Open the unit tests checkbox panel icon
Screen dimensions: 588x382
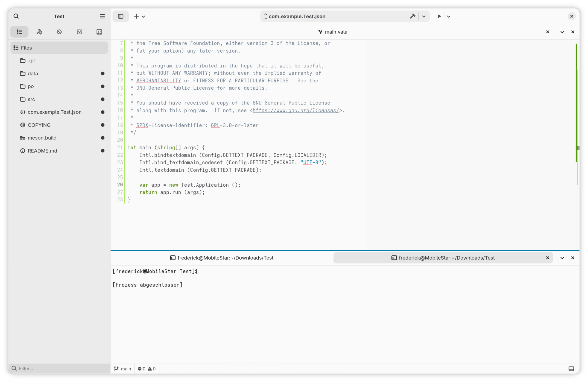(79, 32)
